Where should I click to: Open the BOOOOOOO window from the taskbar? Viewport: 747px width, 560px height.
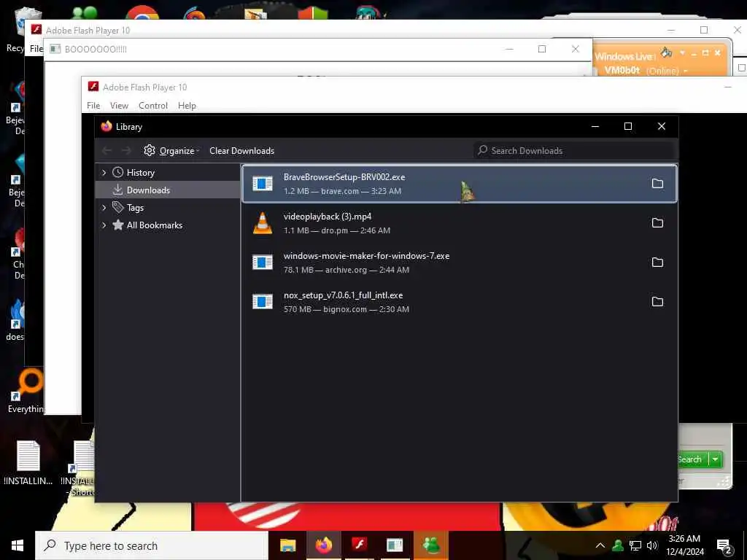pos(395,545)
